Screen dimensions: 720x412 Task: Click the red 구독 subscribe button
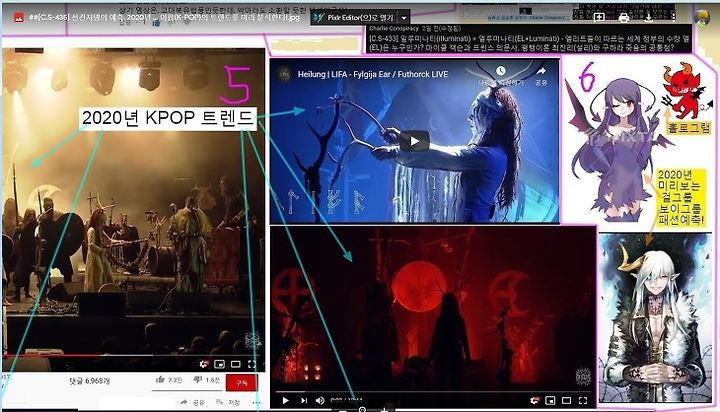242,383
